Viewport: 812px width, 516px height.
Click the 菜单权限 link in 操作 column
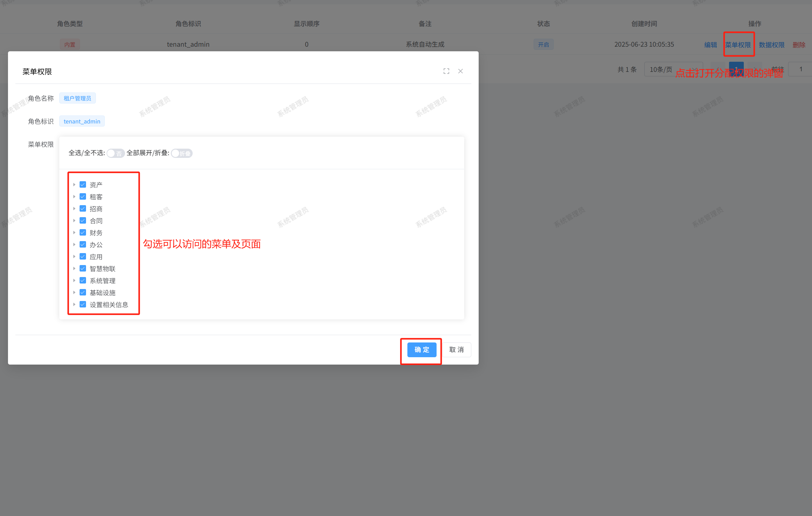pyautogui.click(x=738, y=45)
